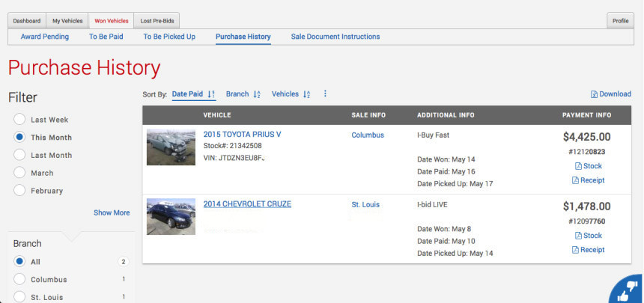The image size is (644, 303).
Task: Select the Won Vehicles tab
Action: pos(111,21)
